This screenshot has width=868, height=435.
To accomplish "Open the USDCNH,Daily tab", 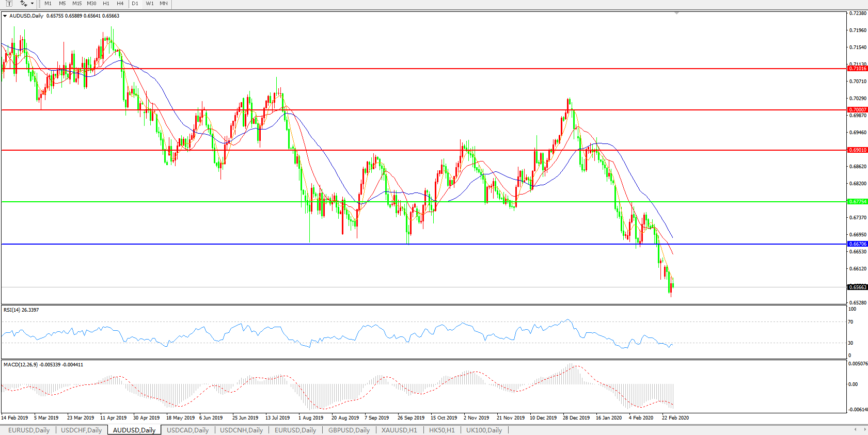I will (241, 430).
